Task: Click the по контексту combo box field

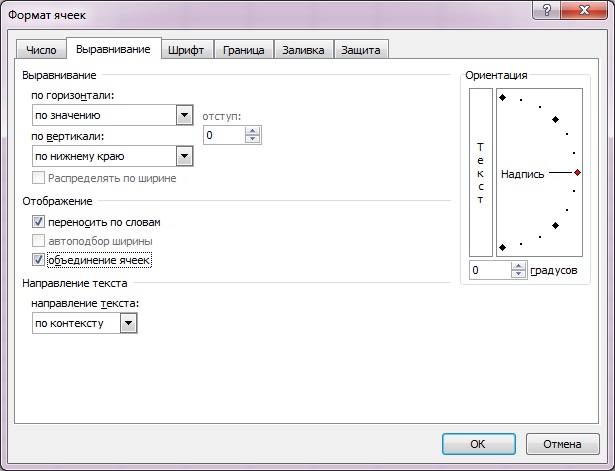Action: click(x=85, y=323)
